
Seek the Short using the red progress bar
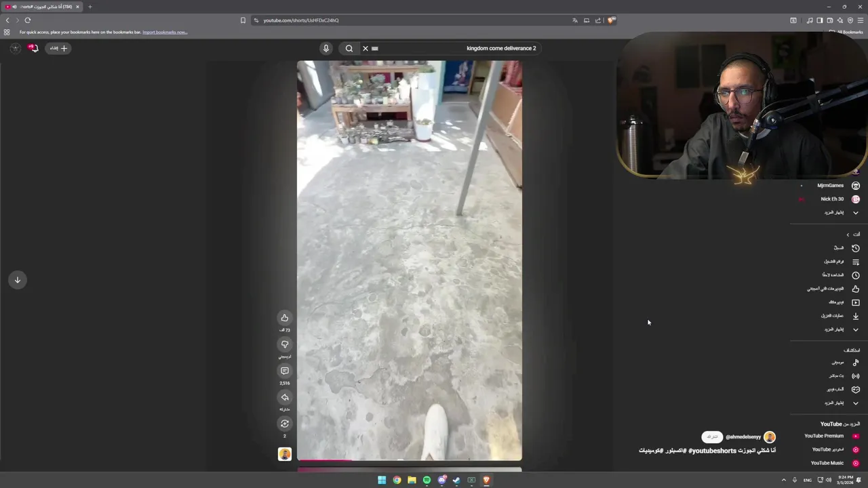point(410,461)
